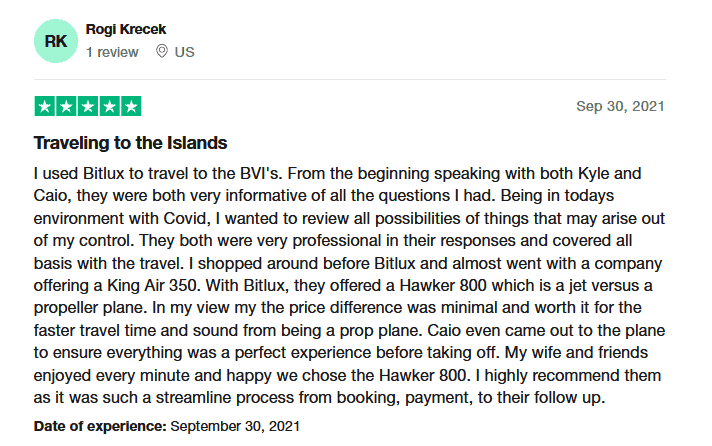
Task: Click the "Date of experience:" label
Action: coord(100,426)
